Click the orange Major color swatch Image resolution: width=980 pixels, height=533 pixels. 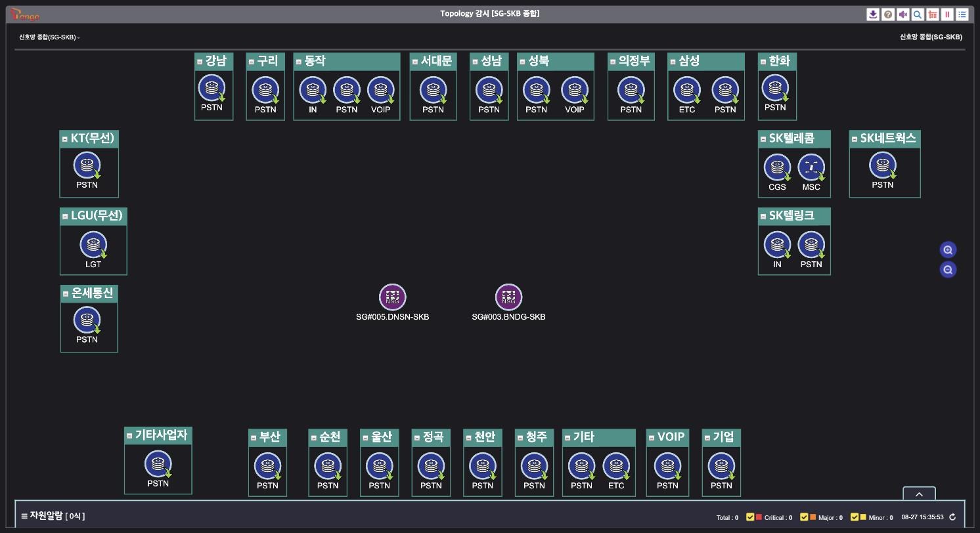813,517
